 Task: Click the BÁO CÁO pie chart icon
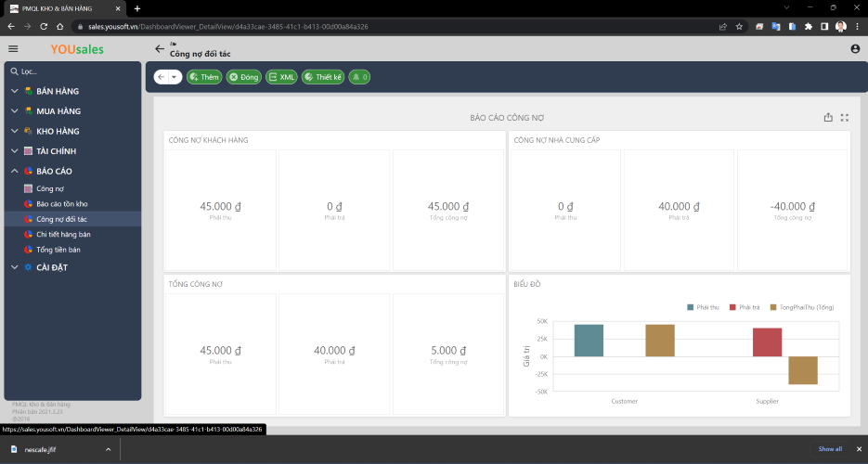[x=28, y=171]
